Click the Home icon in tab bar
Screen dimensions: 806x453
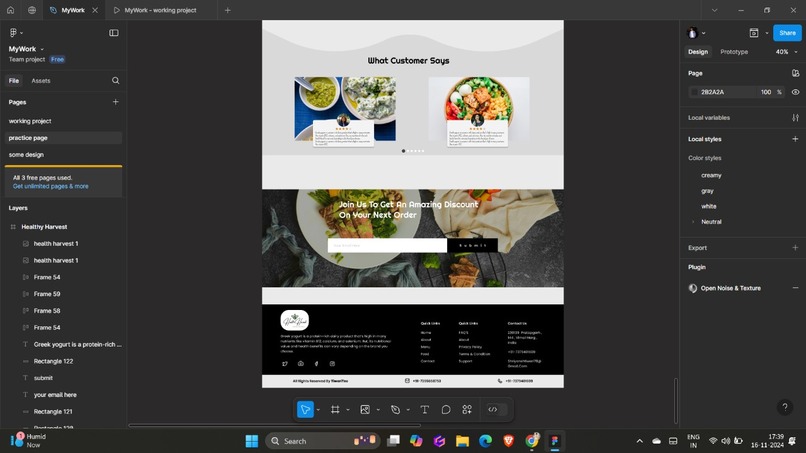(10, 10)
